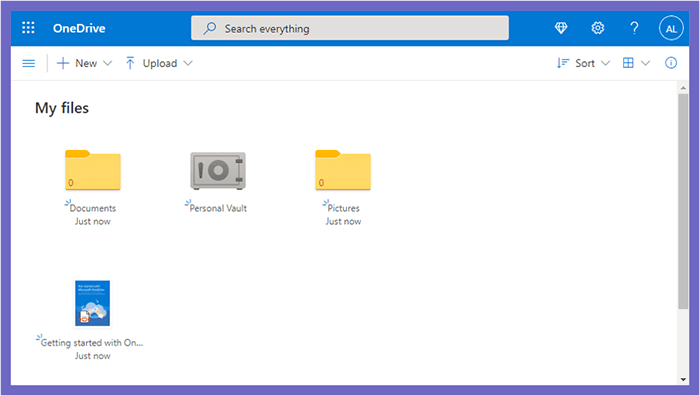The image size is (700, 396).
Task: Click the New button label
Action: pos(86,63)
